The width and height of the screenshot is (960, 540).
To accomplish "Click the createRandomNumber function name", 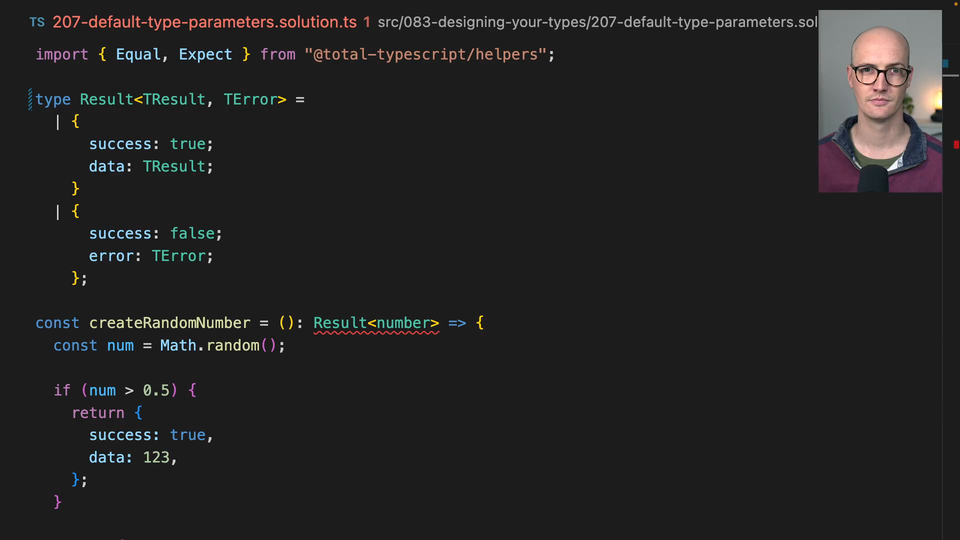I will 169,323.
